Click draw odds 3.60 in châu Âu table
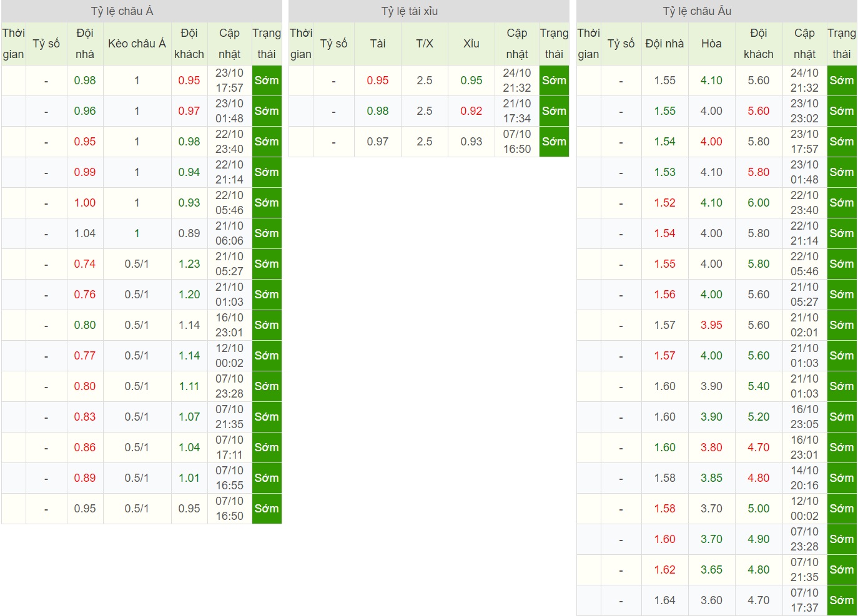858x616 pixels. click(711, 600)
